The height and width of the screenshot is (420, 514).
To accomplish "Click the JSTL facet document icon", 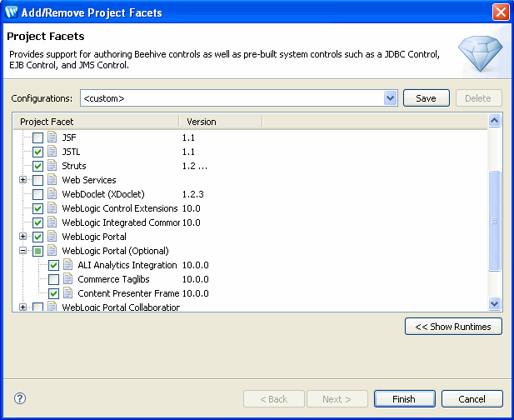I will [52, 151].
